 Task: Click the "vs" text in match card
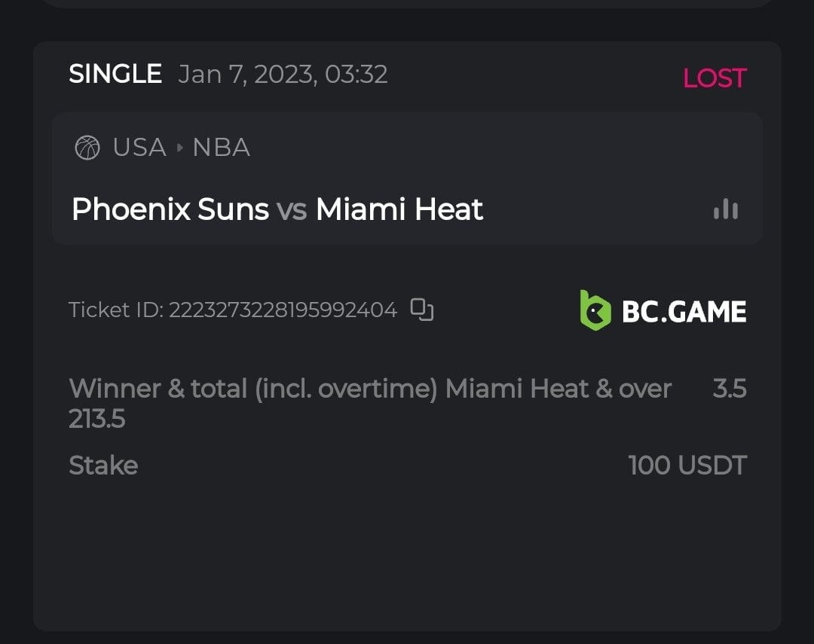[292, 209]
